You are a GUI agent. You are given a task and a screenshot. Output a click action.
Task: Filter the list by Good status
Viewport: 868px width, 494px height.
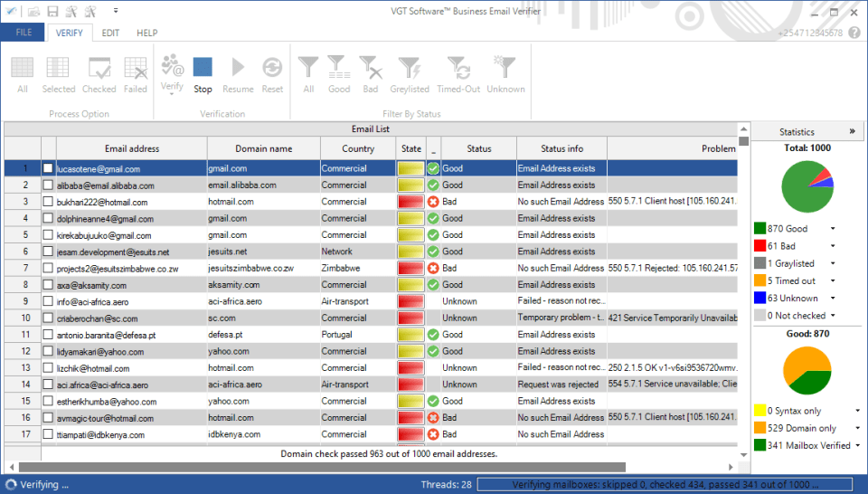click(x=339, y=67)
